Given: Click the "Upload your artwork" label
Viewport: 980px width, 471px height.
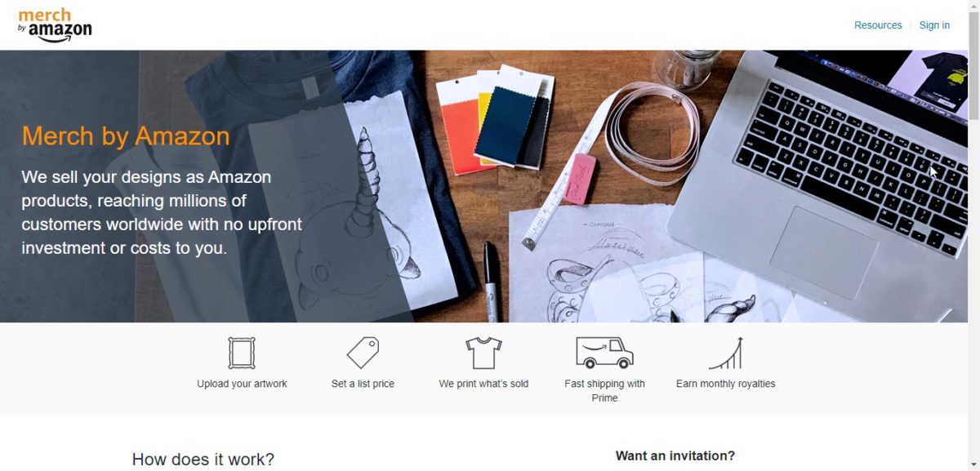Looking at the screenshot, I should (x=242, y=384).
